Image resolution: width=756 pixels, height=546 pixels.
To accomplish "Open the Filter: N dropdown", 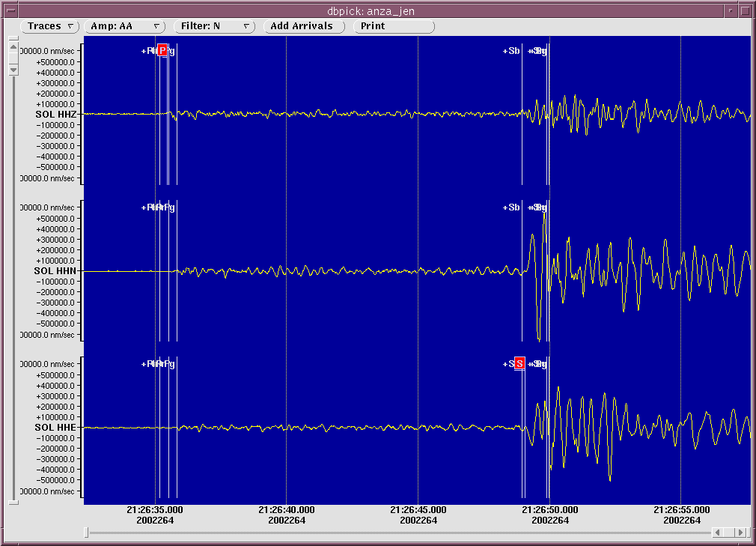I will 214,26.
